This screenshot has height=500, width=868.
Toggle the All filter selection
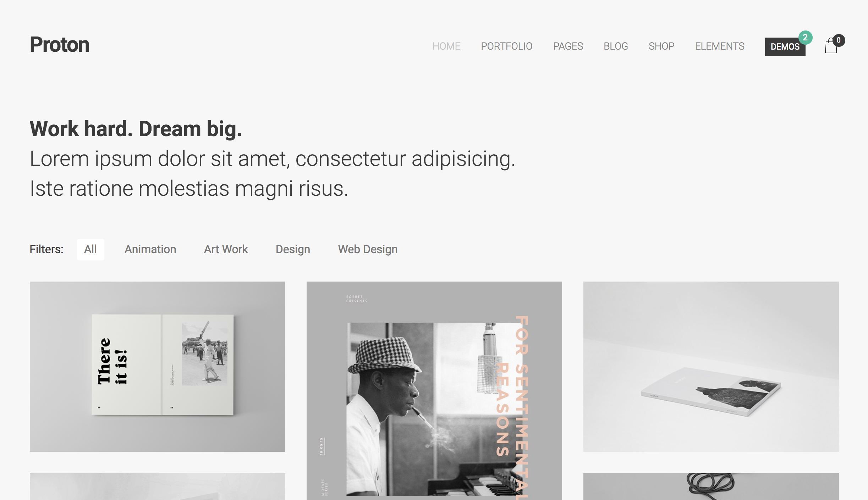[x=90, y=249]
